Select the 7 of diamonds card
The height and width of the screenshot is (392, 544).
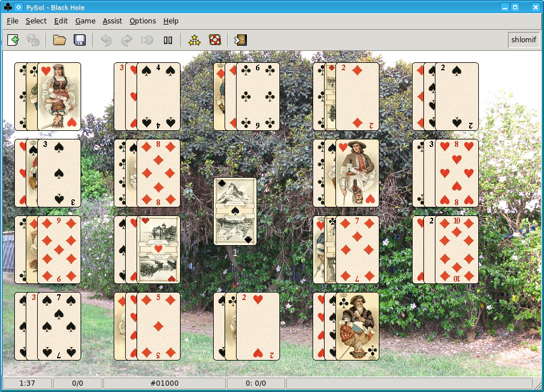pyautogui.click(x=357, y=250)
